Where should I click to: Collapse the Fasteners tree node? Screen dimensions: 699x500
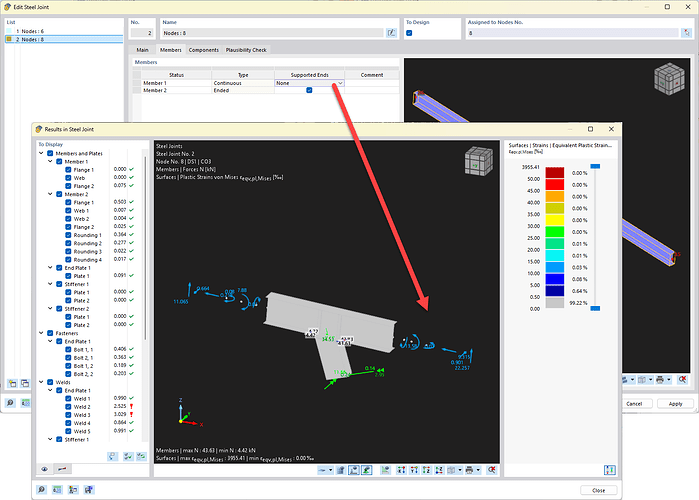[x=41, y=333]
